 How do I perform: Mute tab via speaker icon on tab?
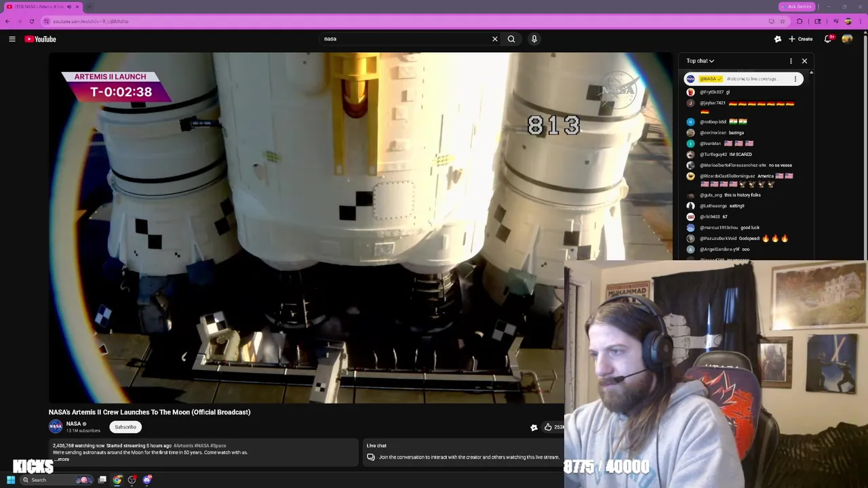pyautogui.click(x=68, y=7)
